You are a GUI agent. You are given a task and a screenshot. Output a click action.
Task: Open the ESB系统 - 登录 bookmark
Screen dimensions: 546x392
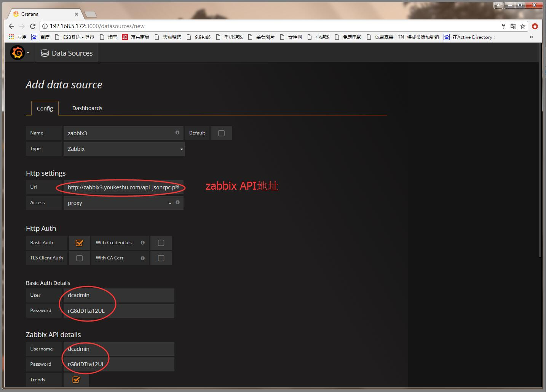click(75, 37)
